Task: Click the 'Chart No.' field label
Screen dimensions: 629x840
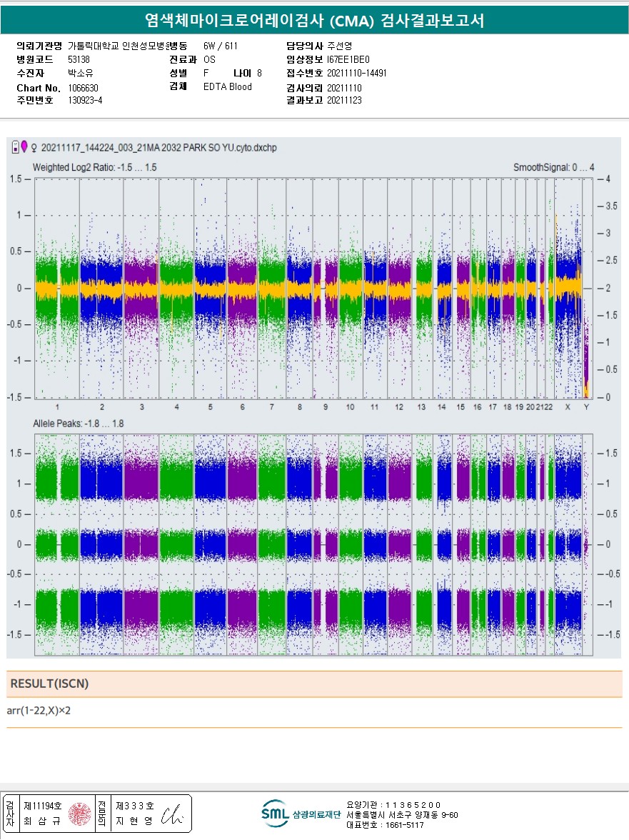Action: click(39, 88)
